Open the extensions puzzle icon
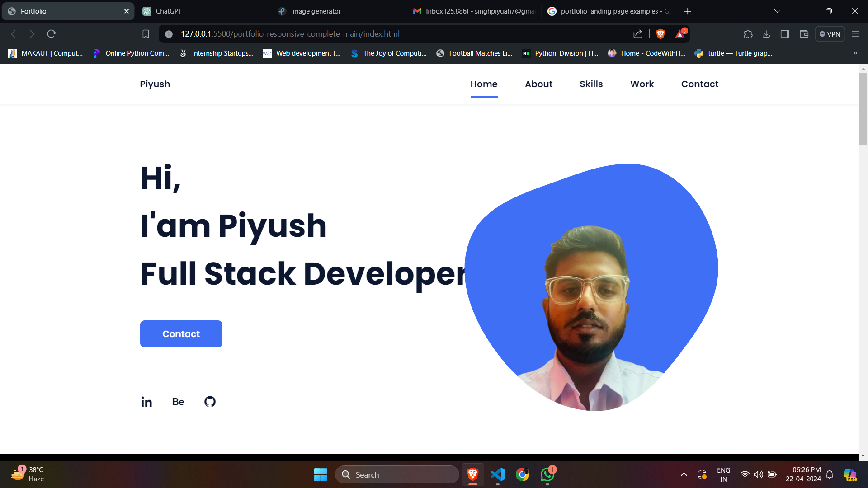Viewport: 868px width, 488px height. (x=748, y=34)
